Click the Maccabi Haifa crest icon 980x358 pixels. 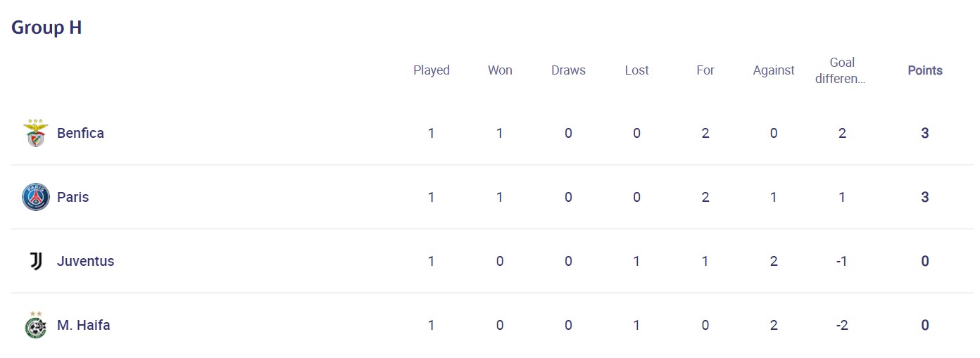click(35, 325)
